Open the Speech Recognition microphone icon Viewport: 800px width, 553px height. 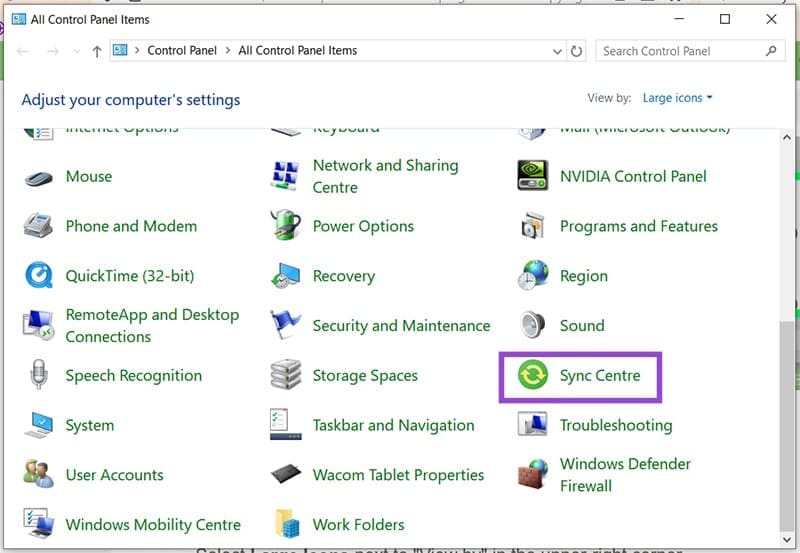click(39, 376)
